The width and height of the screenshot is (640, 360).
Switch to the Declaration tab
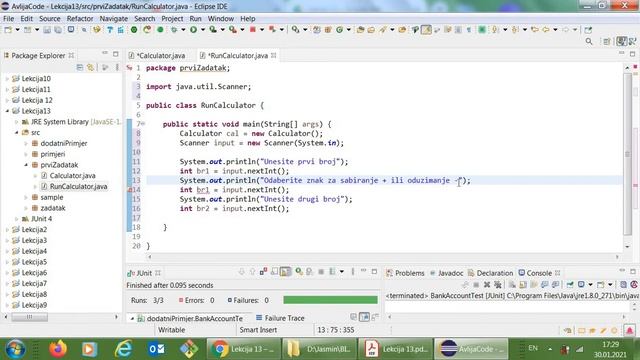pyautogui.click(x=490, y=273)
